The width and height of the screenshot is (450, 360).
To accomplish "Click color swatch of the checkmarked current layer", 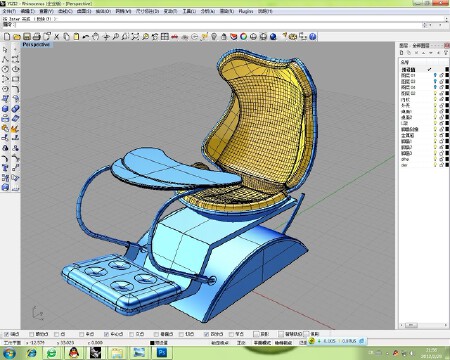I will pyautogui.click(x=447, y=70).
